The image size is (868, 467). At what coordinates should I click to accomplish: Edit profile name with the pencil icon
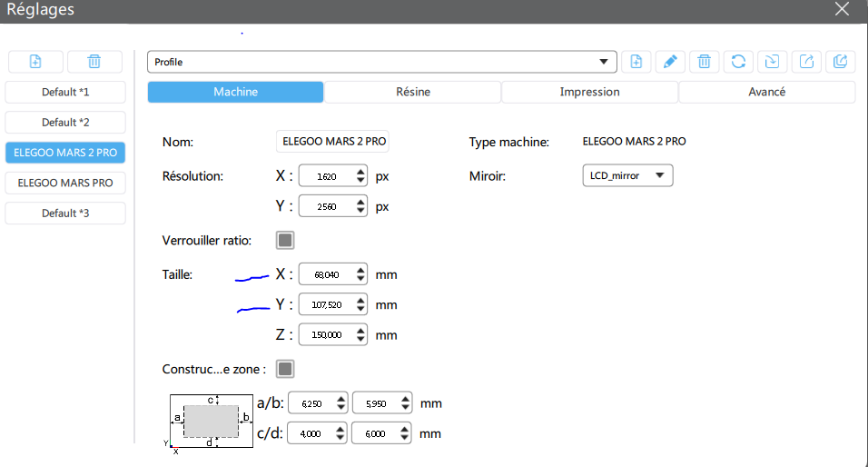670,62
